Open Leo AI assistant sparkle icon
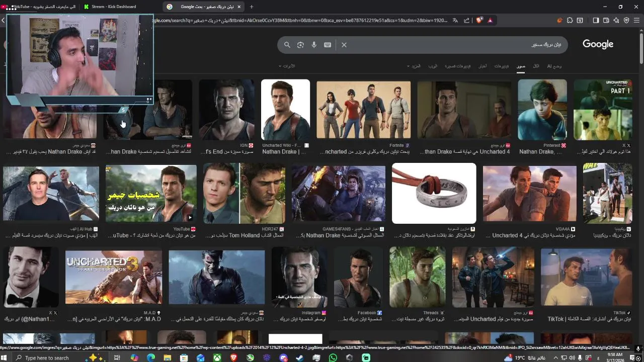Screen dimensions: 644x362 (616, 20)
